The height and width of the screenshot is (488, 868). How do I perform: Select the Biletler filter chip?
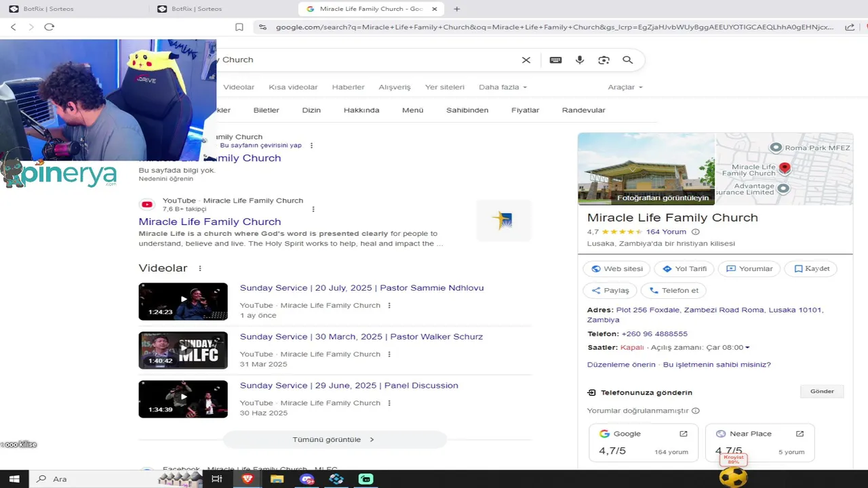click(x=266, y=110)
